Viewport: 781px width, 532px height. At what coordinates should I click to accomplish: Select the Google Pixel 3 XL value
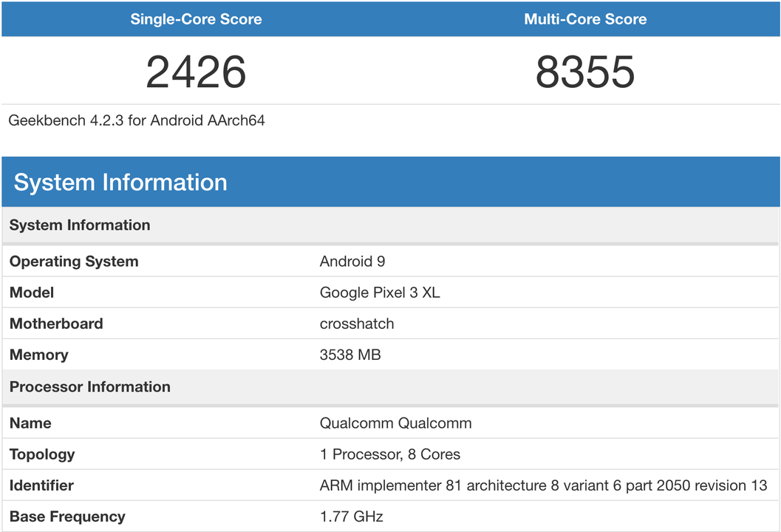click(x=380, y=293)
